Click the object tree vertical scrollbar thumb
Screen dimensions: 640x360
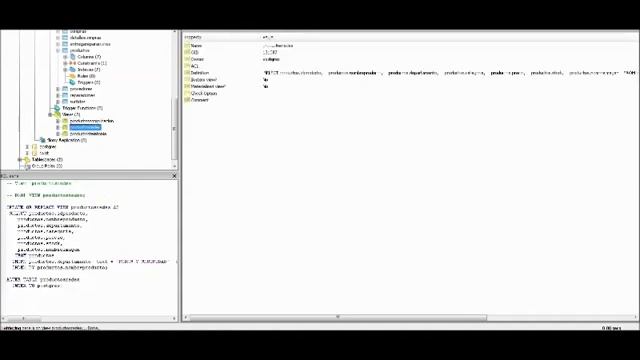174,129
